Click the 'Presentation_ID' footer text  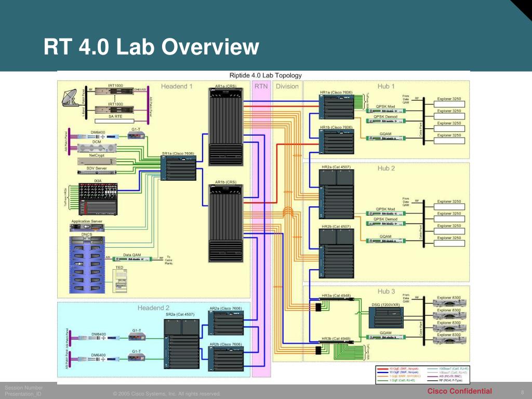[x=23, y=394]
